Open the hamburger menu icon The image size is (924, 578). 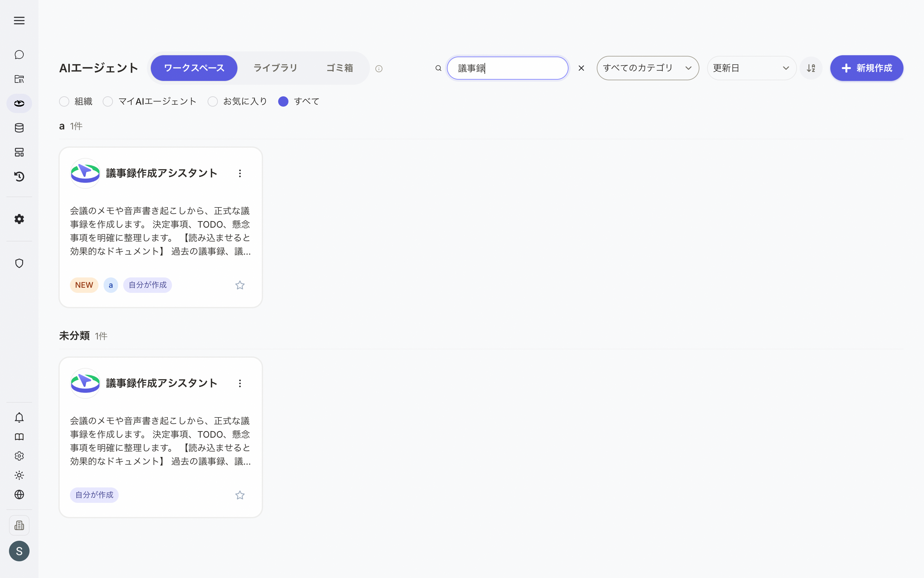[x=19, y=21]
